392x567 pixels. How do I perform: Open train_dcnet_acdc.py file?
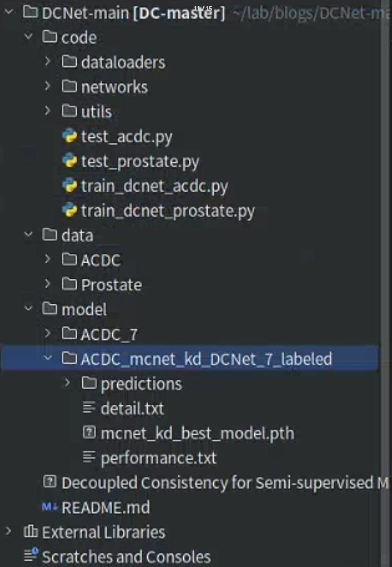[x=154, y=186]
